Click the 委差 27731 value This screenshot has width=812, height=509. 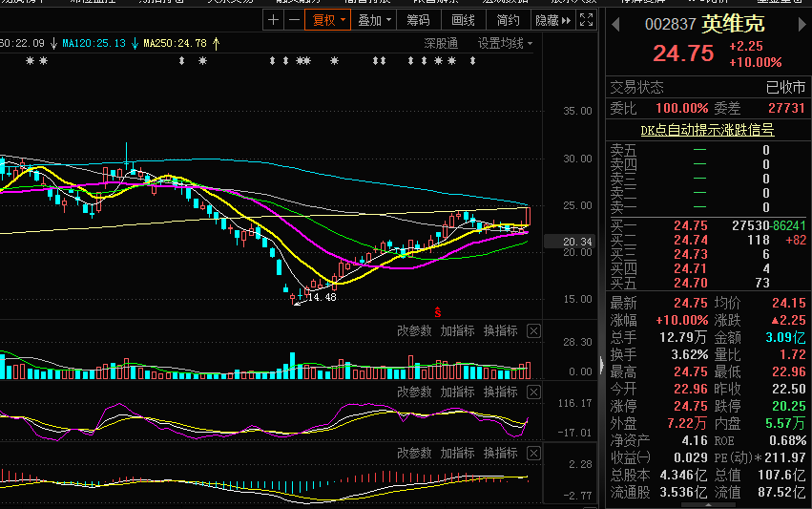click(786, 108)
